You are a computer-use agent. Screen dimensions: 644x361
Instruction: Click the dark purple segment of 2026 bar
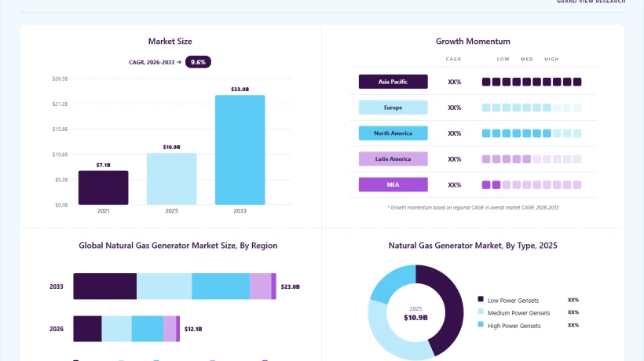click(x=87, y=329)
